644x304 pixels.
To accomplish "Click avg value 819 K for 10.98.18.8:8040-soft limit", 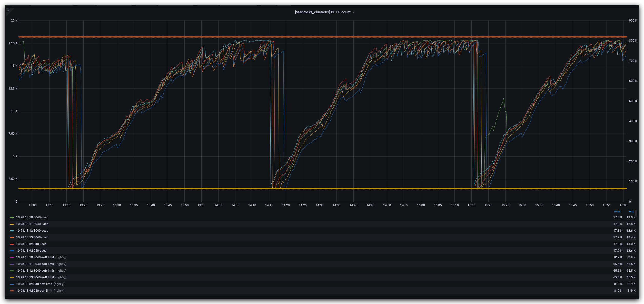I will [631, 284].
